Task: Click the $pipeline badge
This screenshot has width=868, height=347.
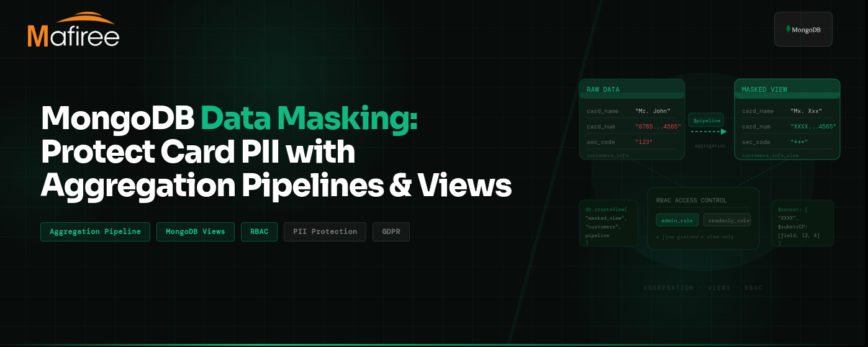Action: coord(706,120)
